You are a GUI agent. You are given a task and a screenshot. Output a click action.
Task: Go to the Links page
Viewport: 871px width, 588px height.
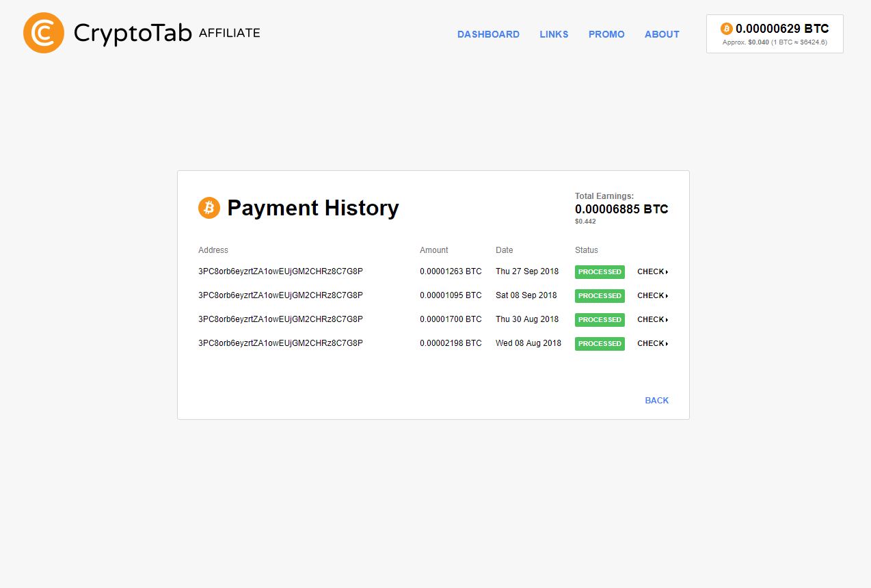(x=554, y=34)
